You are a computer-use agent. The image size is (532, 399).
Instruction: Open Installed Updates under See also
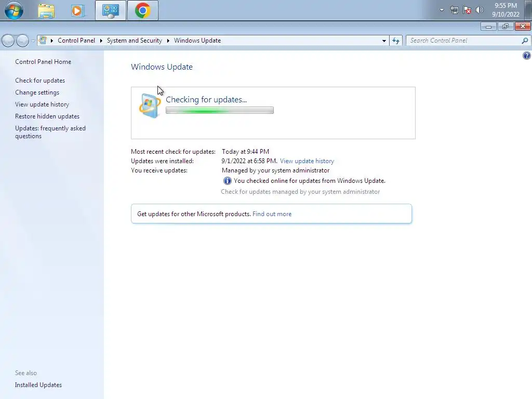pos(38,385)
